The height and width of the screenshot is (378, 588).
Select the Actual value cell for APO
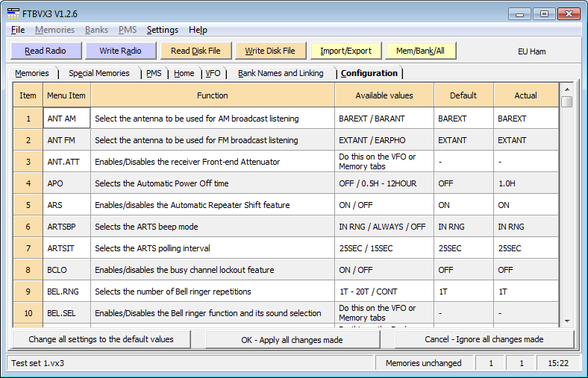click(525, 183)
